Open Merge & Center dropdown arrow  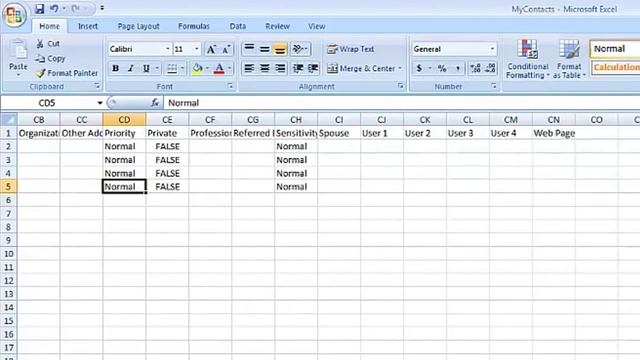400,69
